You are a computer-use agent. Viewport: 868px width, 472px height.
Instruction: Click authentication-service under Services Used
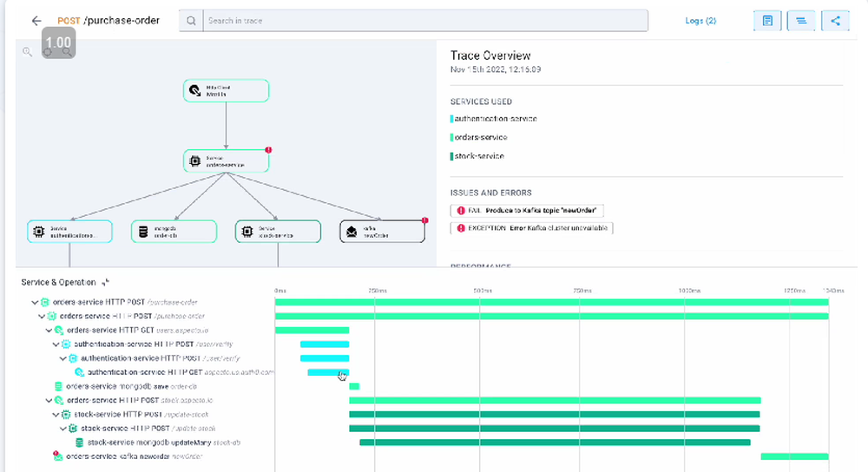[495, 118]
